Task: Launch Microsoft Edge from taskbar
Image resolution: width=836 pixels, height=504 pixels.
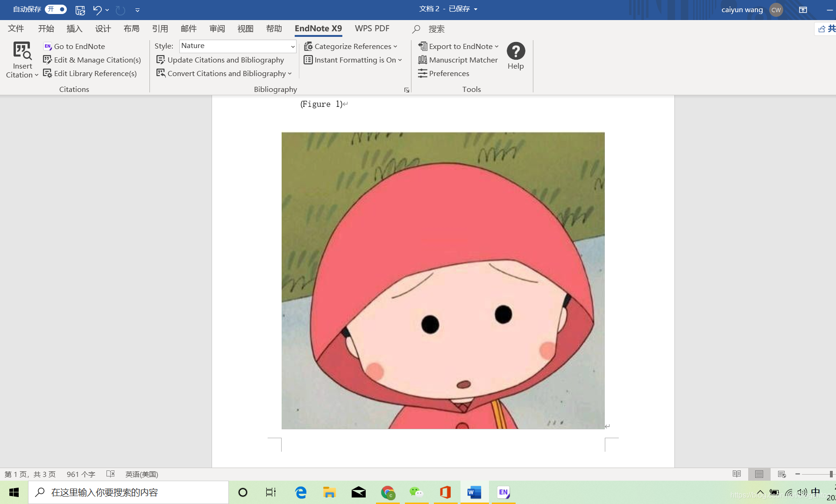Action: (x=301, y=492)
